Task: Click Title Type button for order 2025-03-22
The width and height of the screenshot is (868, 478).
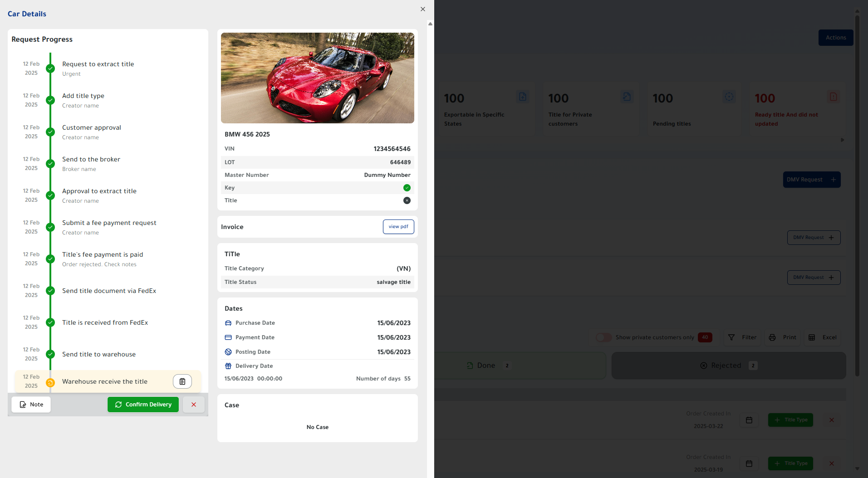Action: pos(790,420)
